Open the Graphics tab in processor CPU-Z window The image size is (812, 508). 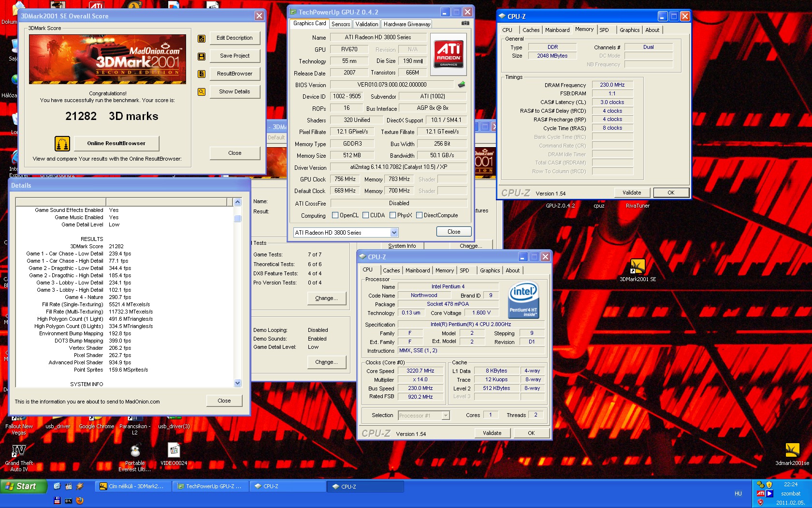tap(490, 270)
